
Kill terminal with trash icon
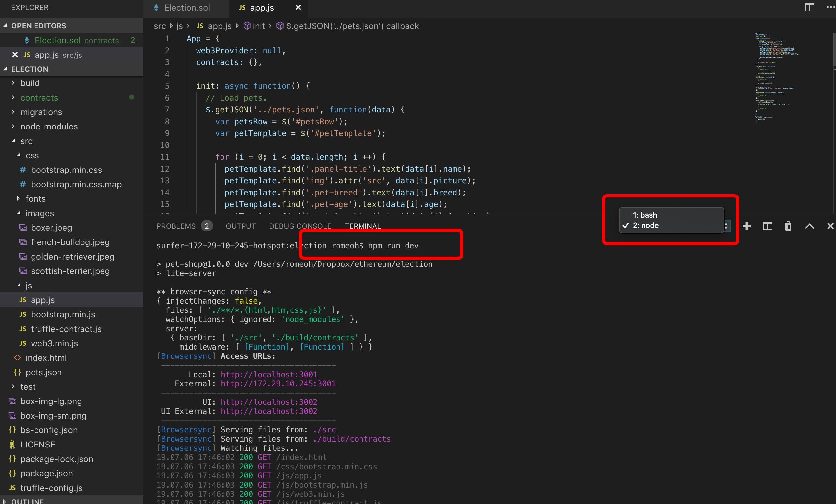coord(788,226)
